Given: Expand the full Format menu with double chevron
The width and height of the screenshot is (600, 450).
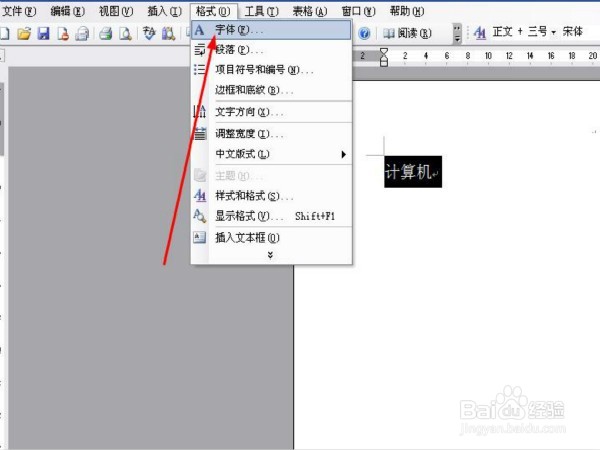Looking at the screenshot, I should (x=270, y=255).
